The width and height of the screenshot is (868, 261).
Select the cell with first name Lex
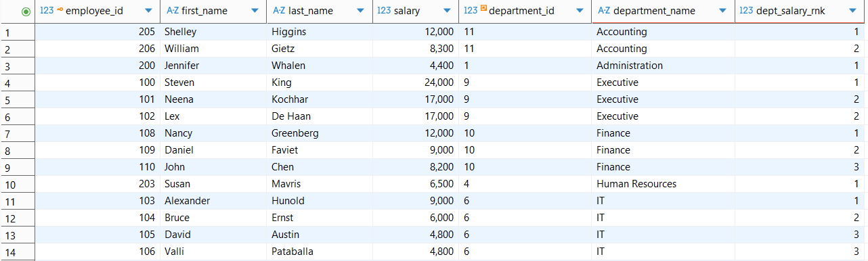point(213,116)
